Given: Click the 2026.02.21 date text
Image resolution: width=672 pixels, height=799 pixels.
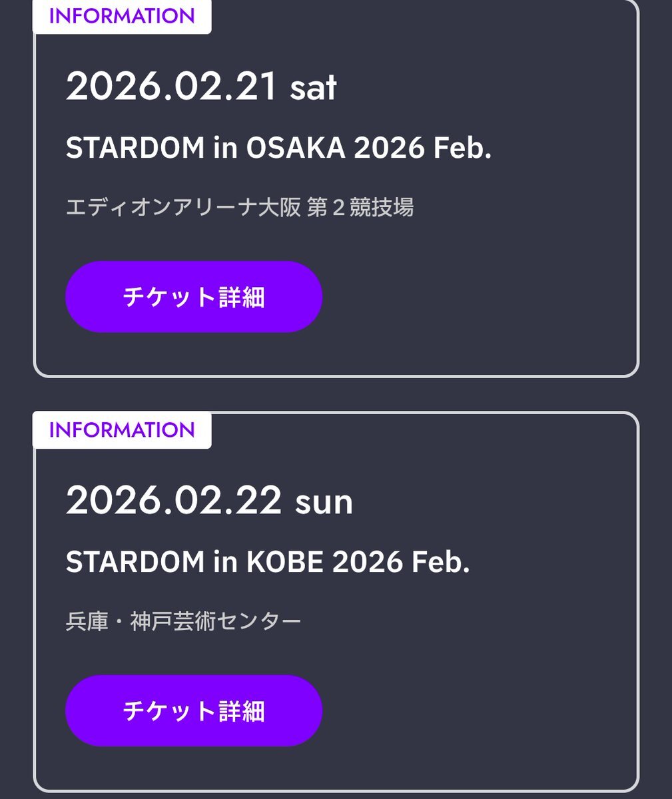Looking at the screenshot, I should [x=171, y=87].
